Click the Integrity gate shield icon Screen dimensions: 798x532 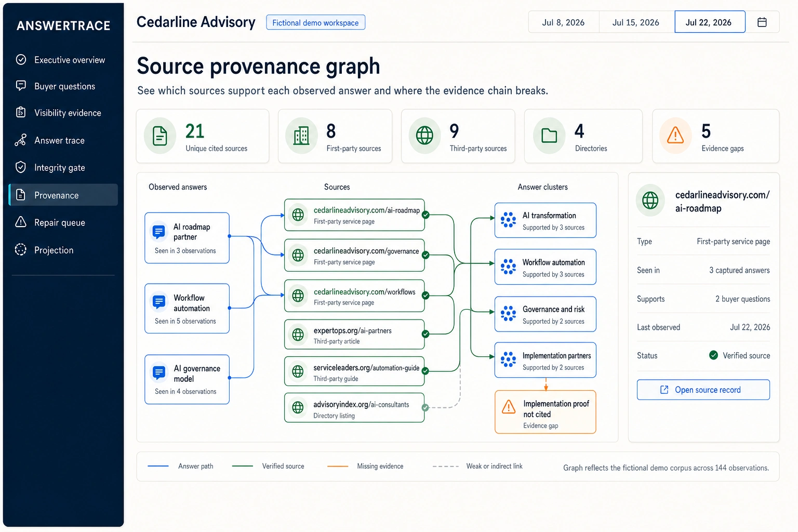21,167
